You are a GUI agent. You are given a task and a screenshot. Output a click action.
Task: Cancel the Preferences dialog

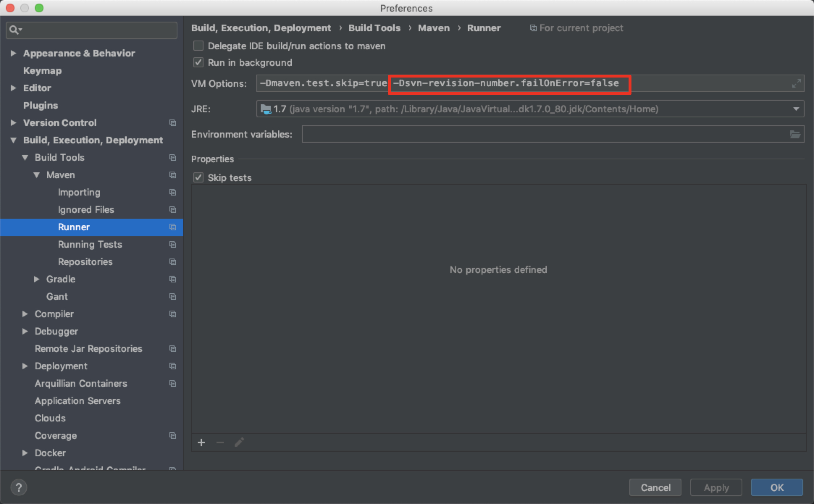[655, 487]
